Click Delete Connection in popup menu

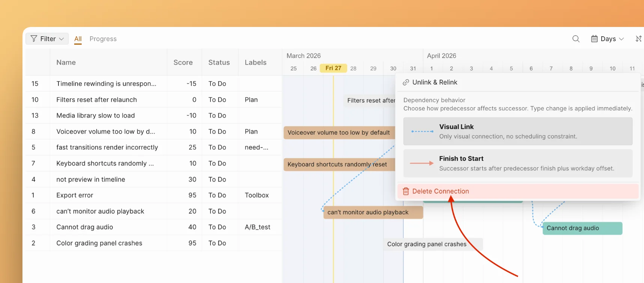441,191
